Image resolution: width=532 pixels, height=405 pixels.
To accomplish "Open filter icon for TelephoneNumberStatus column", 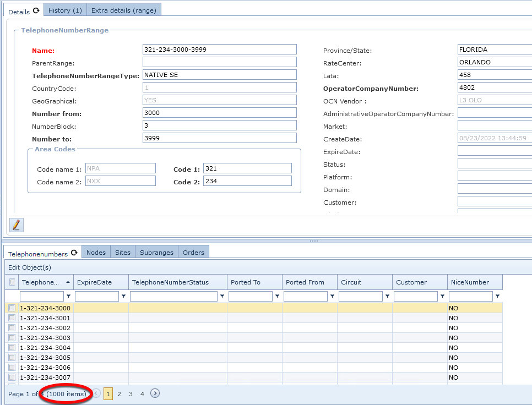I will (x=222, y=296).
